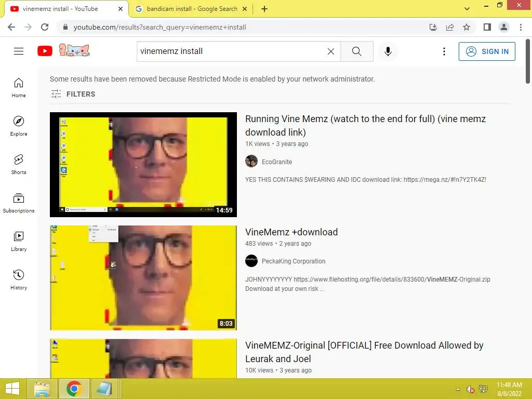532x399 pixels.
Task: Open the tab search dropdown chevron
Action: point(467,9)
